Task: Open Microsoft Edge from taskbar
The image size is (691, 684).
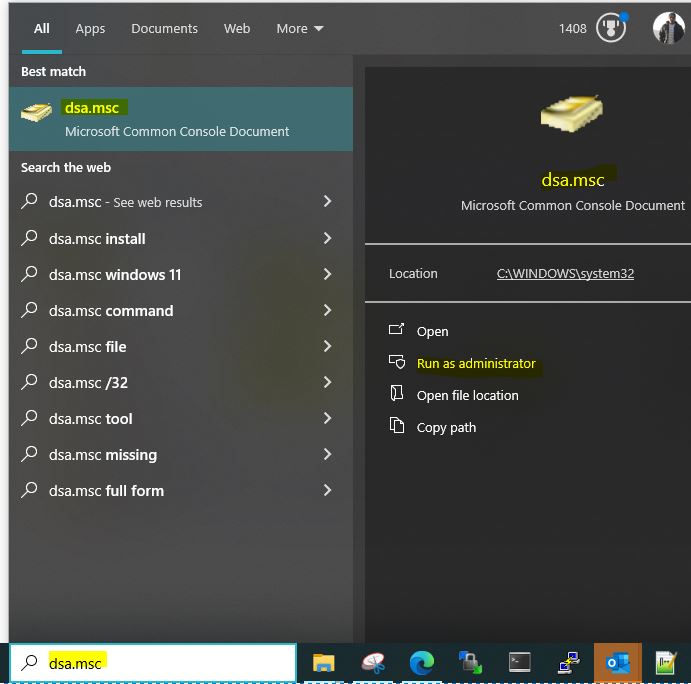Action: coord(421,663)
